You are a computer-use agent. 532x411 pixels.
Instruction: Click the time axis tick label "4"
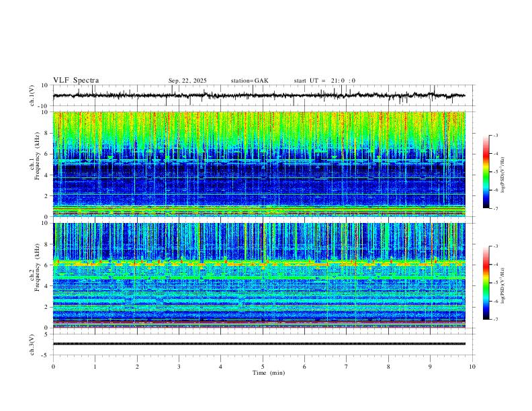pos(220,367)
